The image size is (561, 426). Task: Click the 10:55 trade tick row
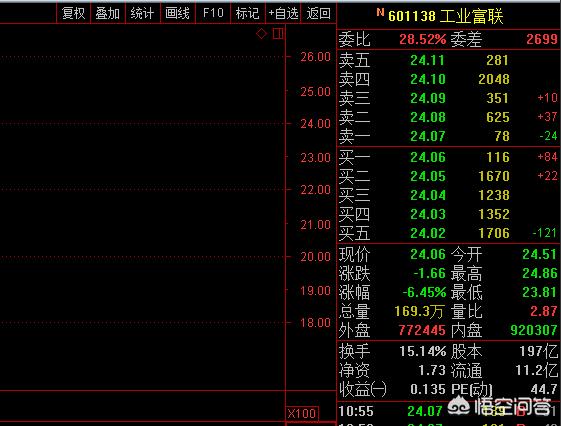(449, 411)
